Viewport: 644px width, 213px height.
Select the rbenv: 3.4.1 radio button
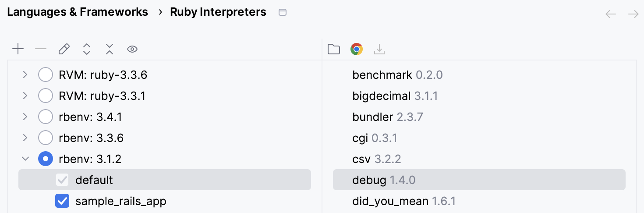pyautogui.click(x=46, y=117)
